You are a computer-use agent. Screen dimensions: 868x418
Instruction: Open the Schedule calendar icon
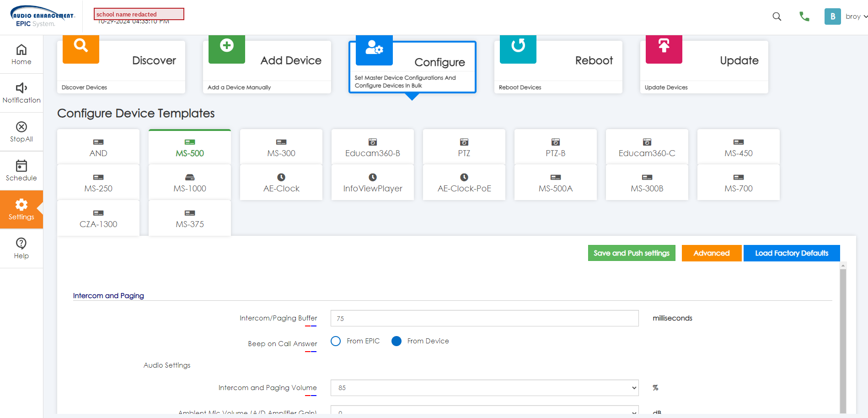click(x=21, y=166)
